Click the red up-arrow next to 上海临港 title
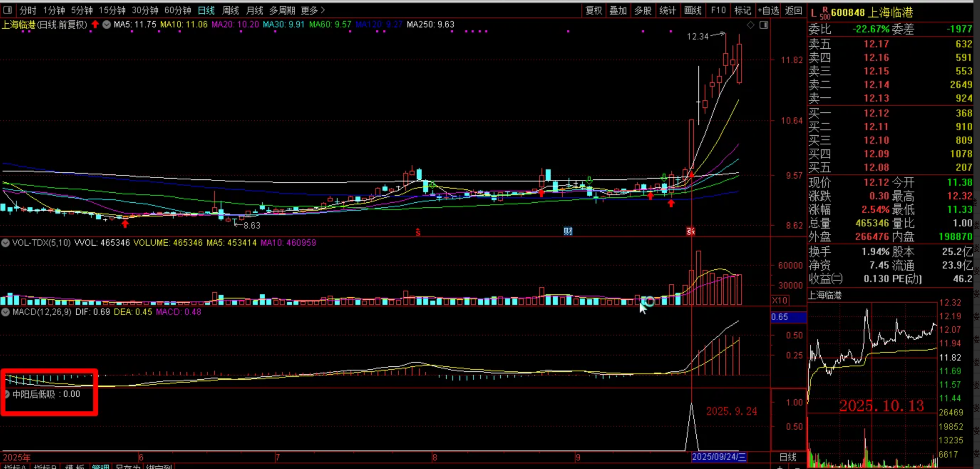Screen dimensions: 980x469 point(95,25)
